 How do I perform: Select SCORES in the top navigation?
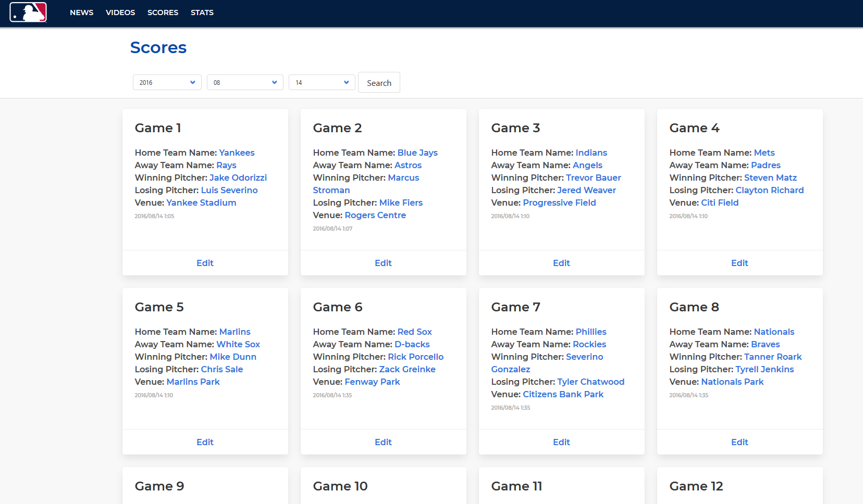tap(163, 12)
